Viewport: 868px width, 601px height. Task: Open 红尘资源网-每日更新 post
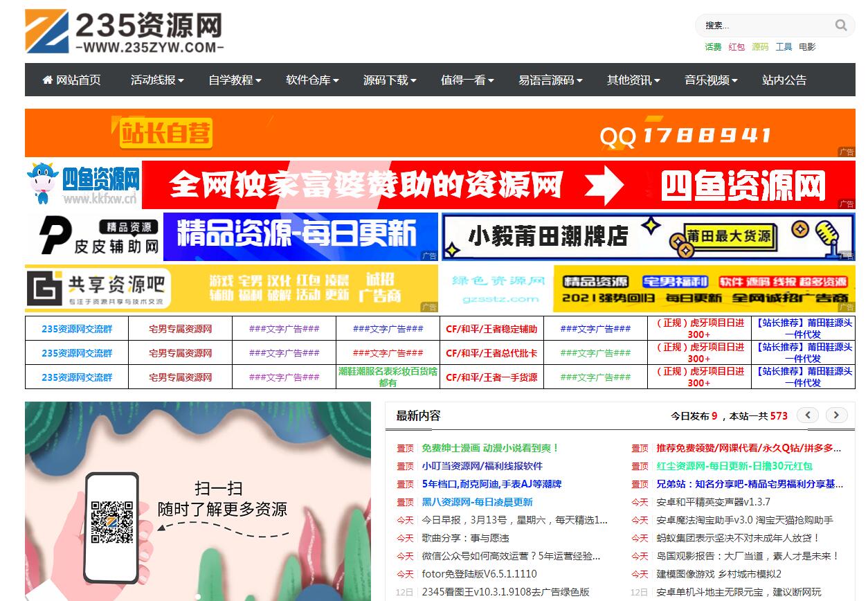(734, 466)
